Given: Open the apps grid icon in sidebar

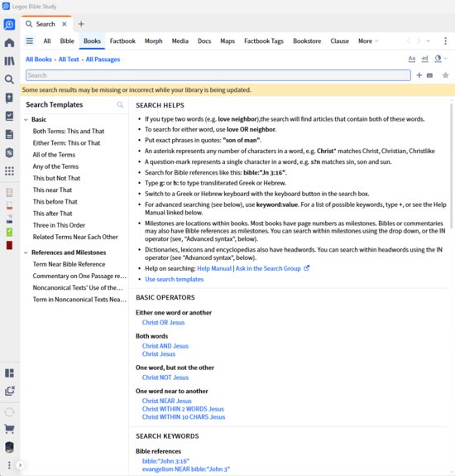Looking at the screenshot, I should click(x=9, y=171).
